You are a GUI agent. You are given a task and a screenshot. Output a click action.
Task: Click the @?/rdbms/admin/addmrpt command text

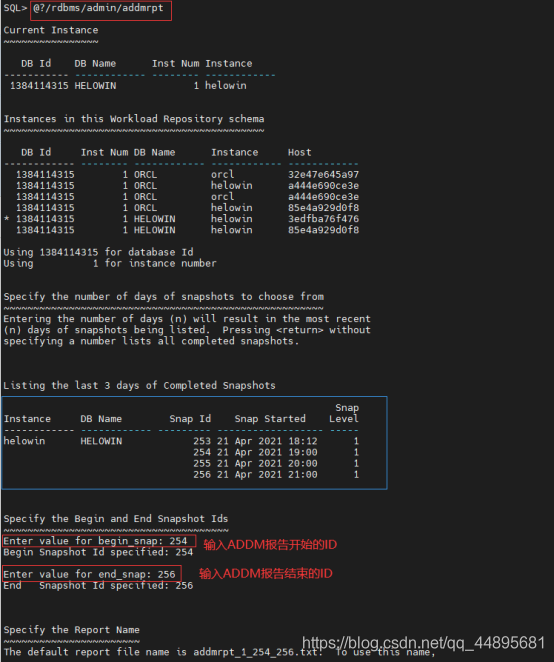(x=98, y=8)
